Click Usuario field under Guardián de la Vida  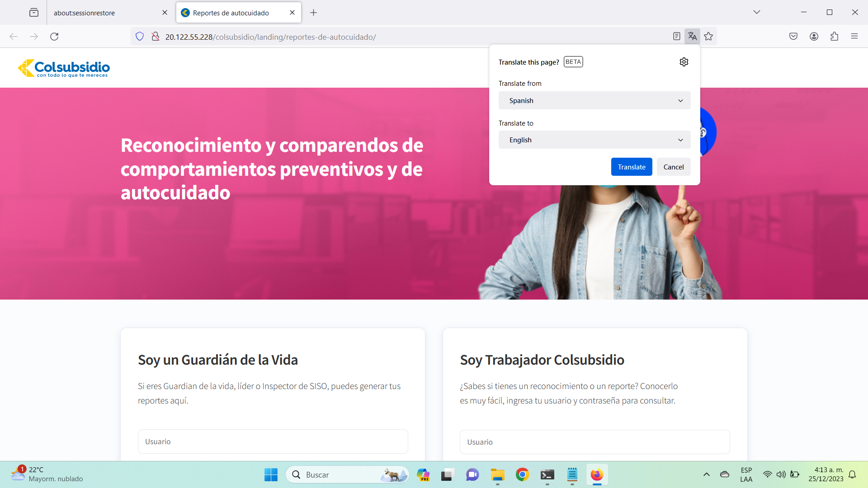273,441
